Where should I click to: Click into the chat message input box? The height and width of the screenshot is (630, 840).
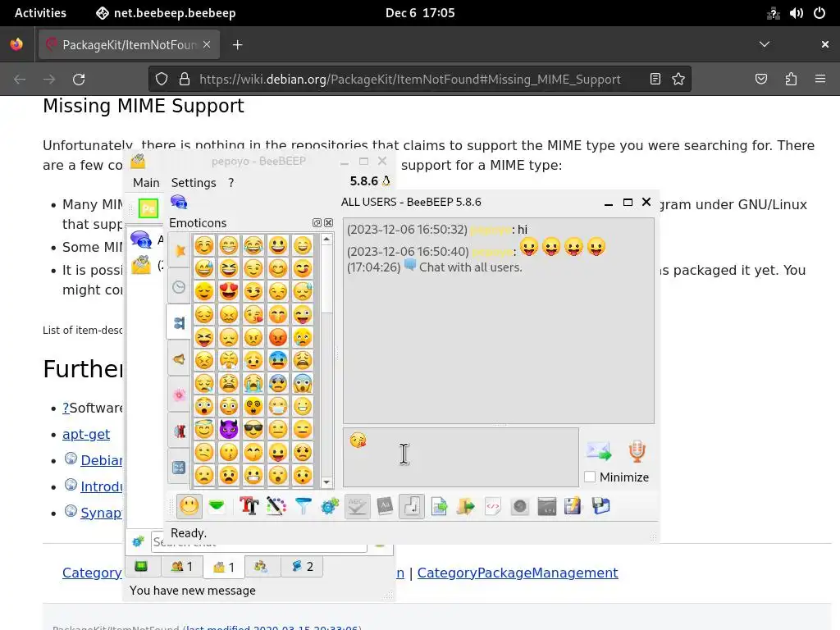(x=461, y=457)
